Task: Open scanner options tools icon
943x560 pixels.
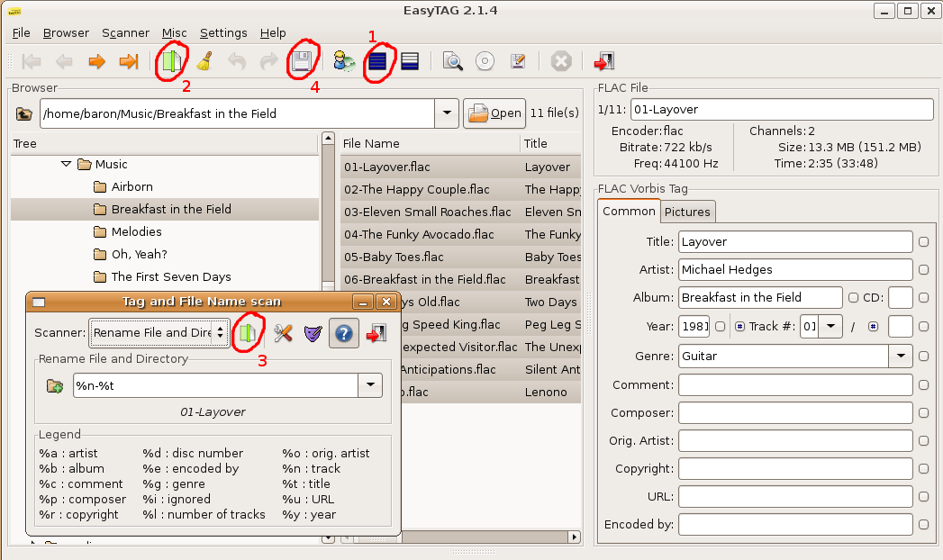Action: [283, 333]
